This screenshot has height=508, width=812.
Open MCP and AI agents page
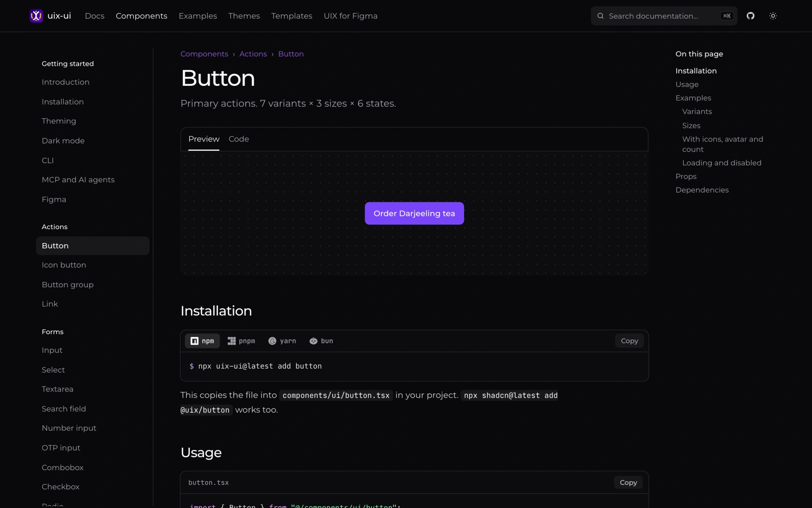pyautogui.click(x=78, y=180)
